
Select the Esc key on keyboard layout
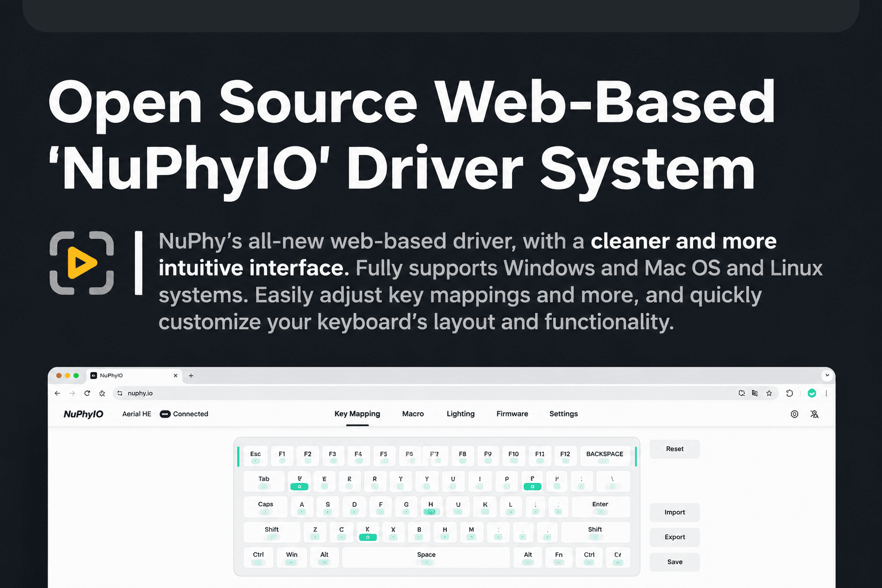pyautogui.click(x=256, y=457)
